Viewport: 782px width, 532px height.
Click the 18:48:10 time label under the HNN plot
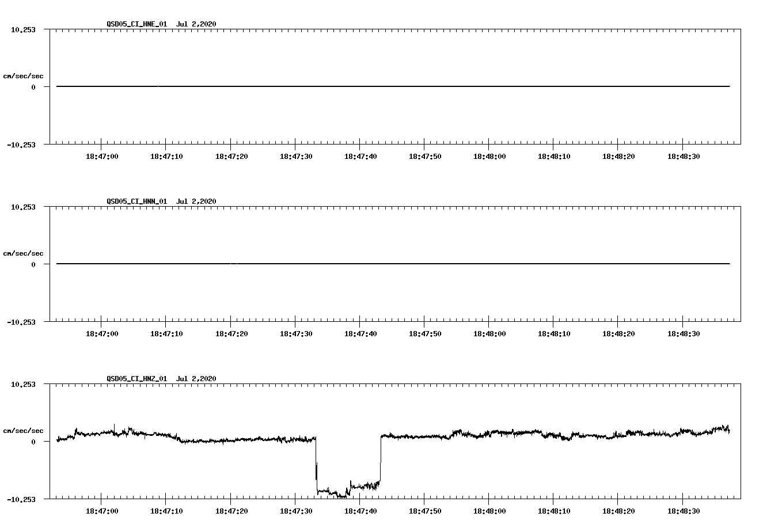(554, 334)
